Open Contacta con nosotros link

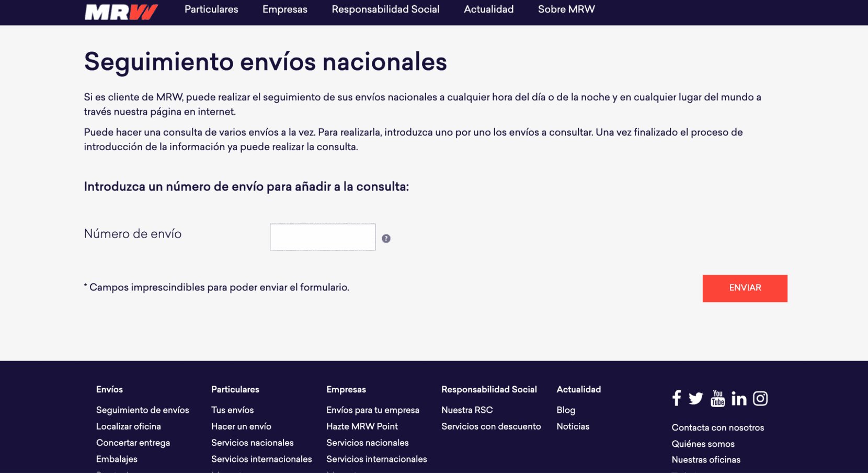718,427
